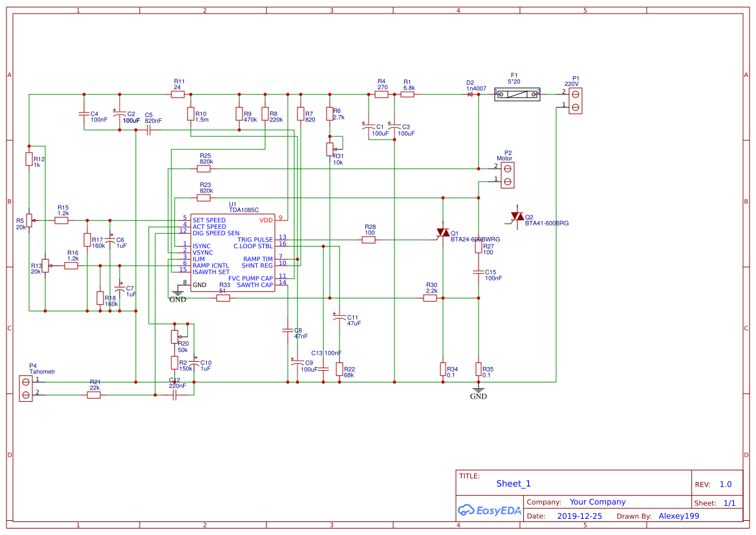Click the title text 'Sheet_1'

click(513, 483)
